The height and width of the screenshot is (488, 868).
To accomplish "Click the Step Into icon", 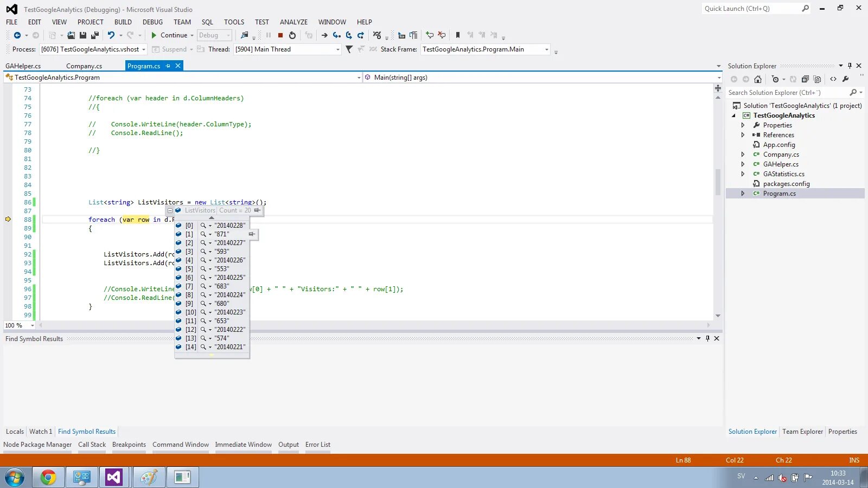I will tap(337, 35).
